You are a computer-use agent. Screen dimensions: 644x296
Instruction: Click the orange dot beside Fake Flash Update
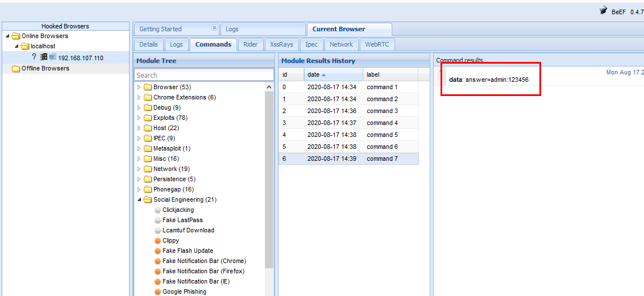[x=157, y=251]
